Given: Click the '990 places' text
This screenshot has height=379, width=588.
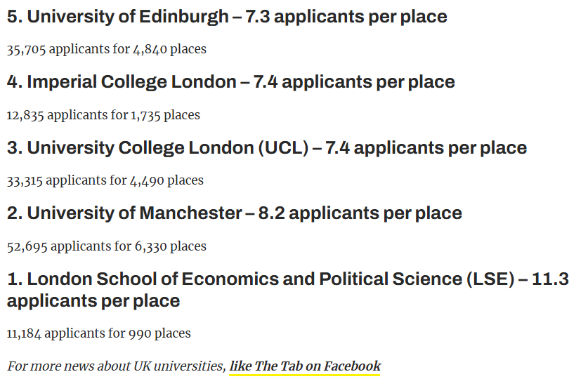Looking at the screenshot, I should 159,333.
